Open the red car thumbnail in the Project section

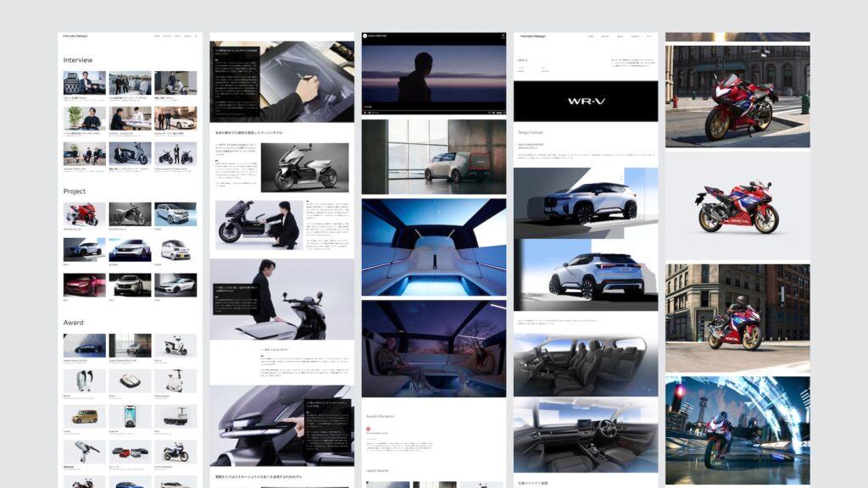[x=84, y=285]
